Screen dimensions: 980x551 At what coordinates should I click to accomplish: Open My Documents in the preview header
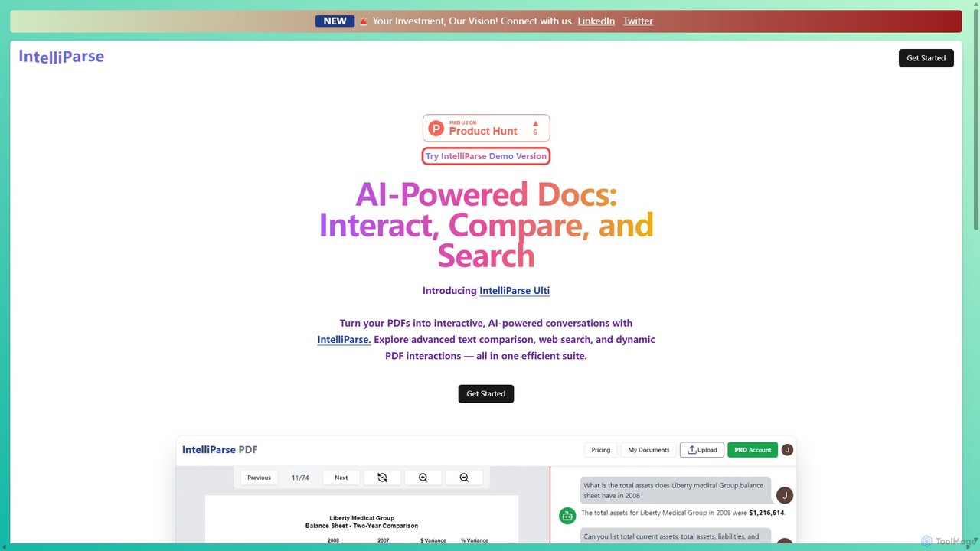(648, 450)
